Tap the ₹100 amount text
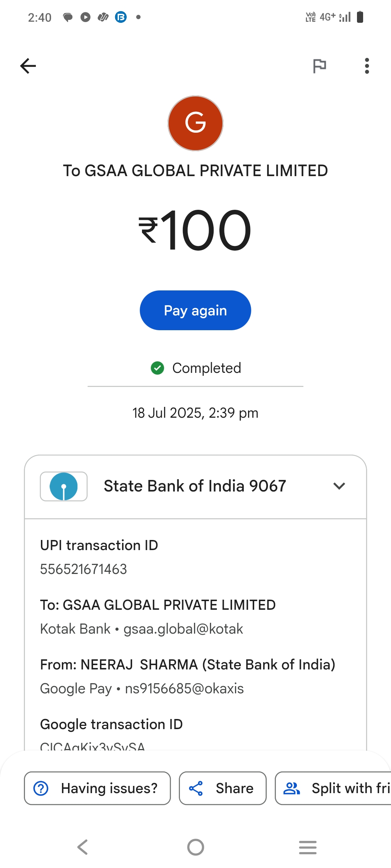This screenshot has height=868, width=391. point(195,230)
